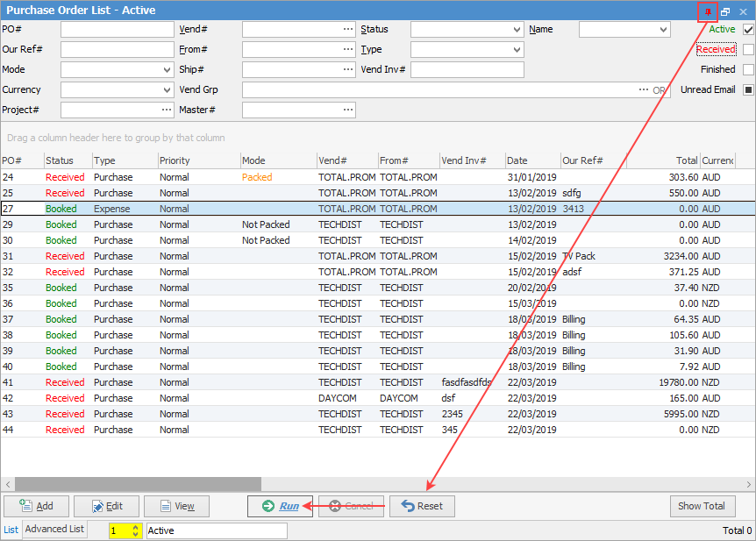Expand the Status dropdown
Viewport: 756px width, 541px height.
tap(517, 30)
